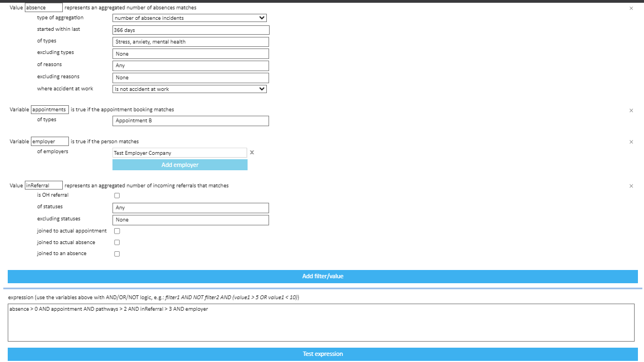Open the type of aggregation dropdown
The width and height of the screenshot is (644, 362).
pyautogui.click(x=190, y=18)
